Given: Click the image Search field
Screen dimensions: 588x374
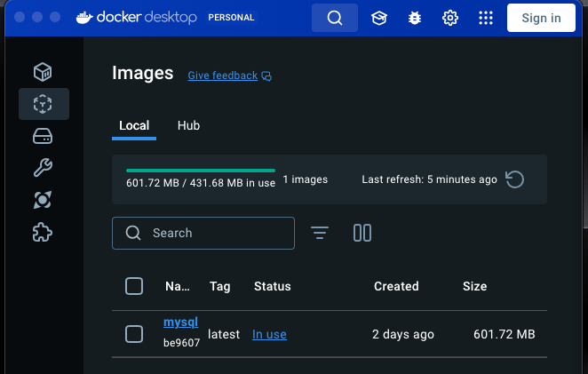Looking at the screenshot, I should [x=203, y=233].
